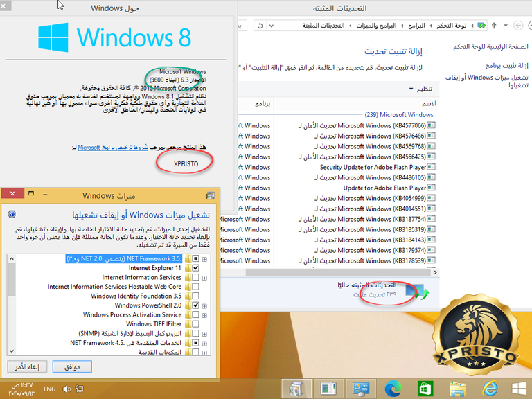
Task: Open Control Panel home link
Action: click(x=490, y=47)
